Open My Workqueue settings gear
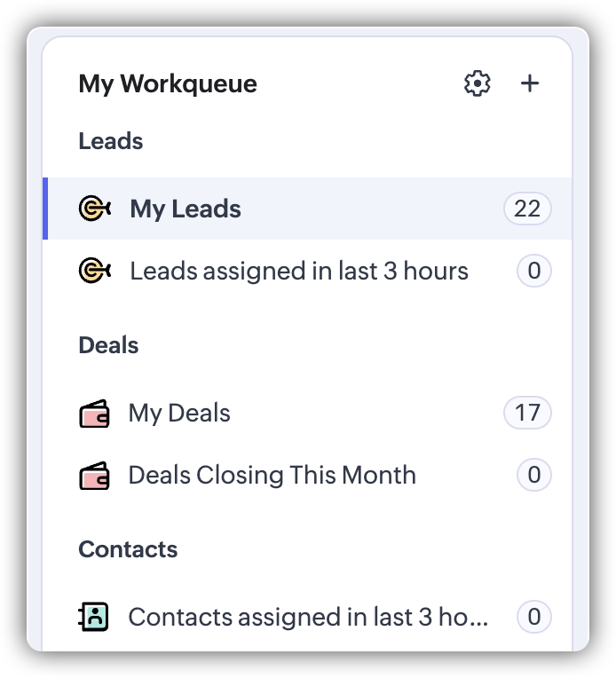616x678 pixels. [x=478, y=84]
